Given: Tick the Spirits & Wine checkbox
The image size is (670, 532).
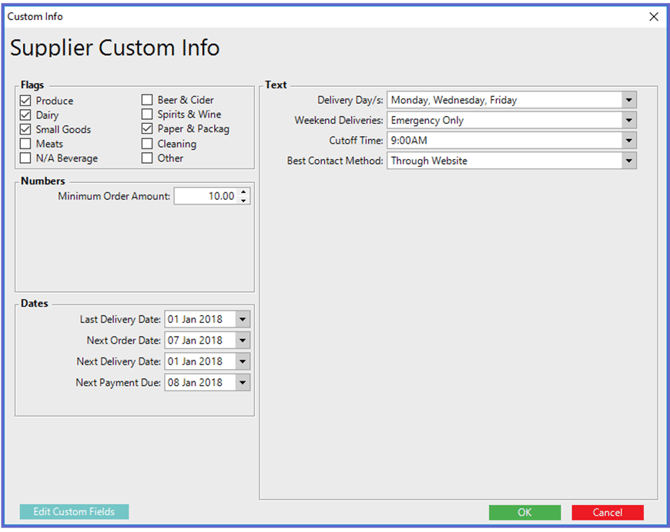Looking at the screenshot, I should (x=147, y=115).
